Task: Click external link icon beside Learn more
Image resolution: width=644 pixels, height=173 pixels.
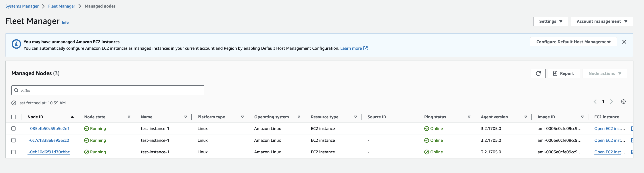Action: click(366, 48)
